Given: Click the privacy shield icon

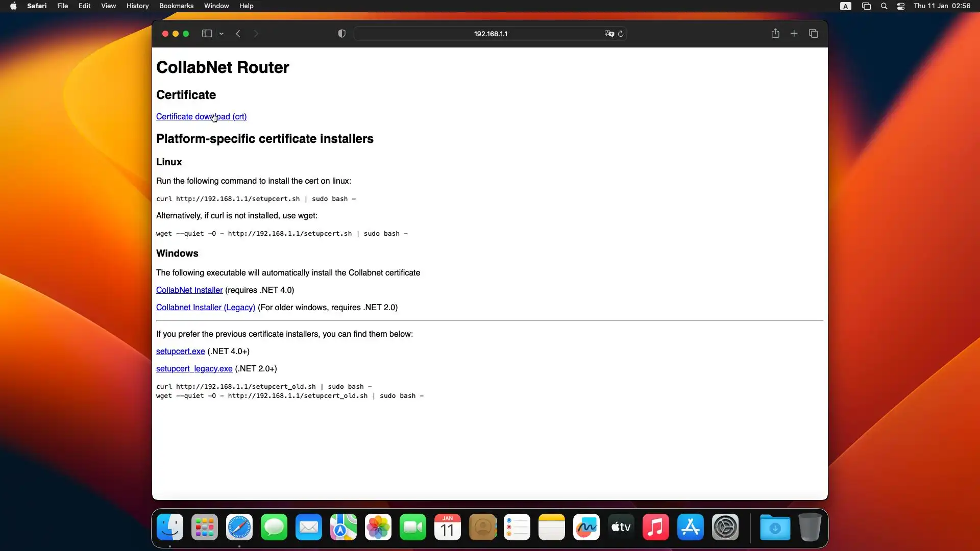Looking at the screenshot, I should click(x=342, y=34).
